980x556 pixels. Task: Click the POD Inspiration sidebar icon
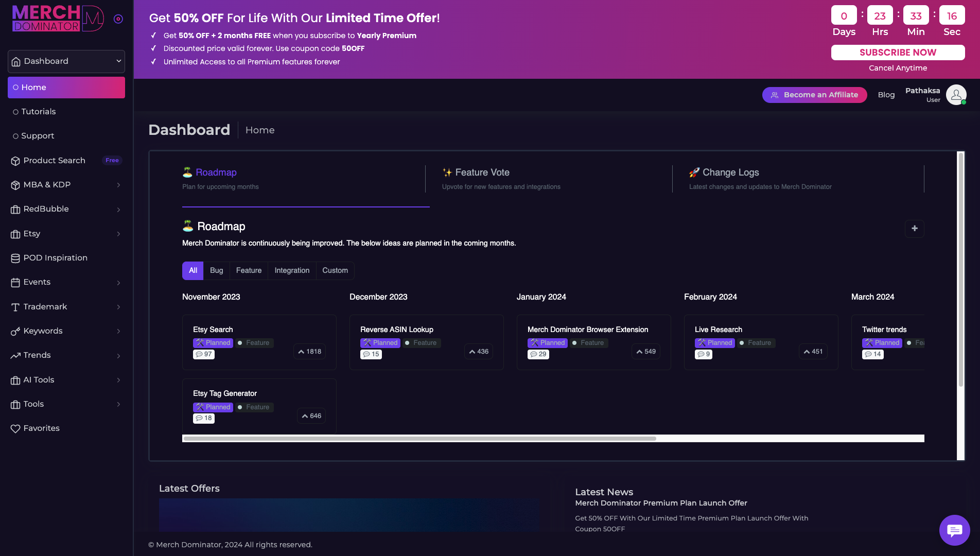(x=15, y=258)
